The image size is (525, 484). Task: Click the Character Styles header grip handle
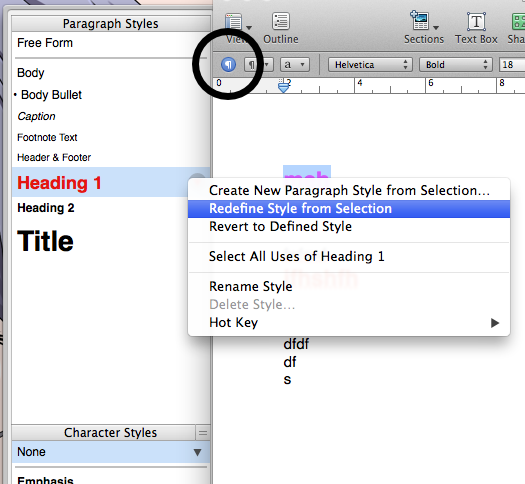[x=203, y=433]
